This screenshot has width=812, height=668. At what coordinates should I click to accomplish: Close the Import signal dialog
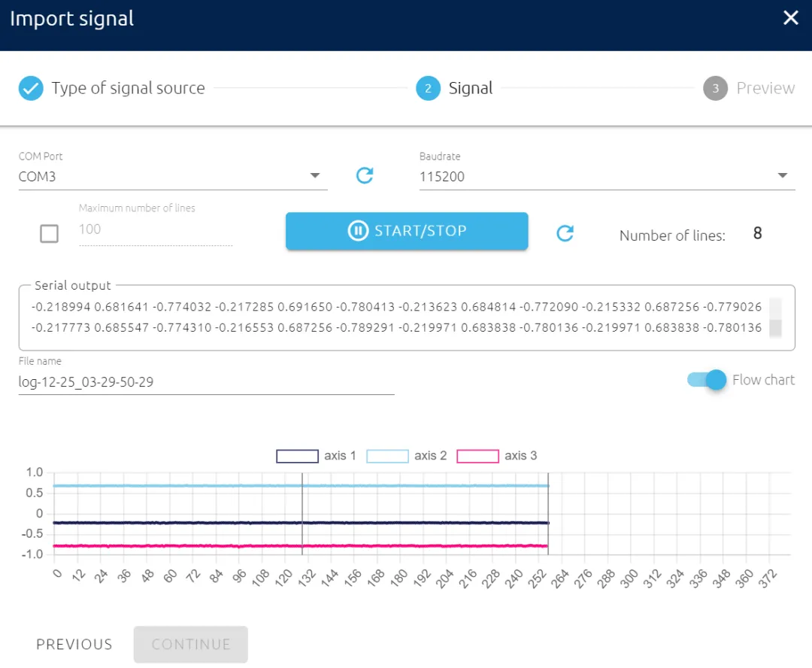click(x=790, y=18)
